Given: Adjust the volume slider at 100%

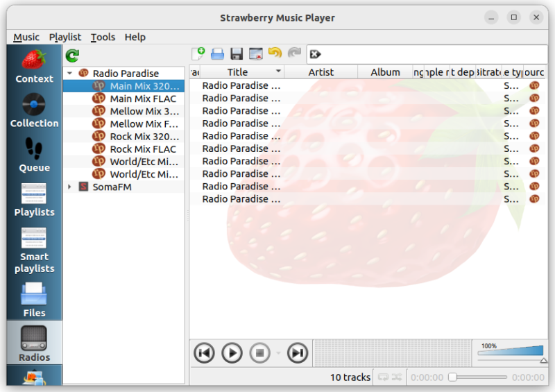Looking at the screenshot, I should (x=511, y=353).
